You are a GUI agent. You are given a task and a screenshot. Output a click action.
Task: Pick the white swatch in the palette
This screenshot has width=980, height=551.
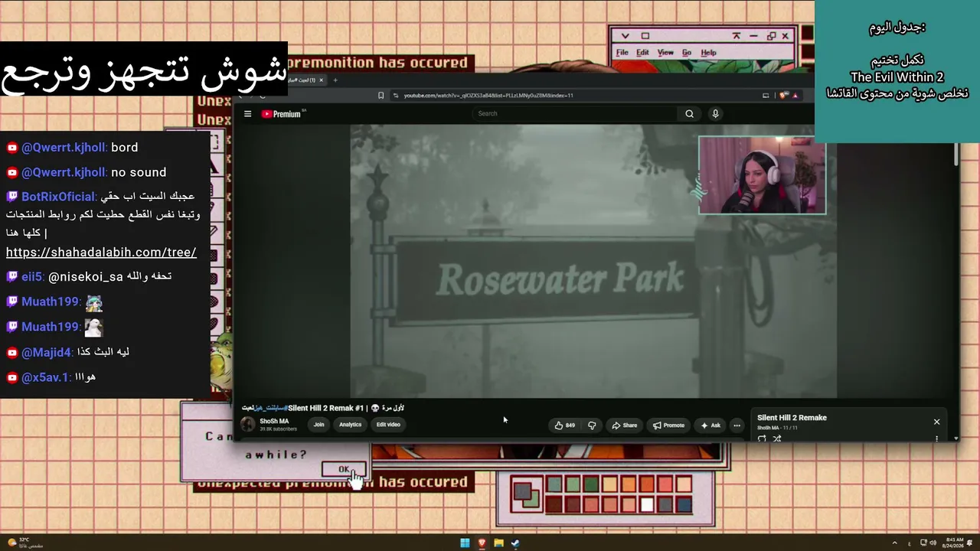pos(647,504)
